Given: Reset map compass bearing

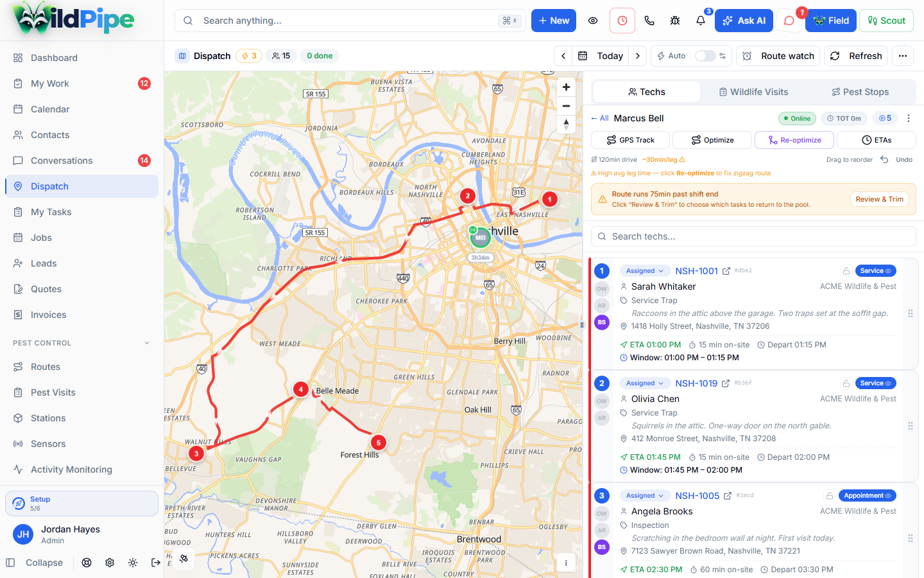Looking at the screenshot, I should (566, 125).
